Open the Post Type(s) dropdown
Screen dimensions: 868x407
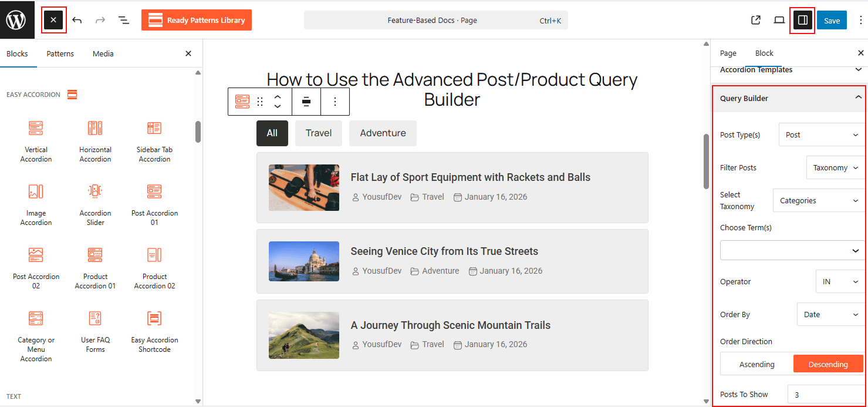[821, 134]
